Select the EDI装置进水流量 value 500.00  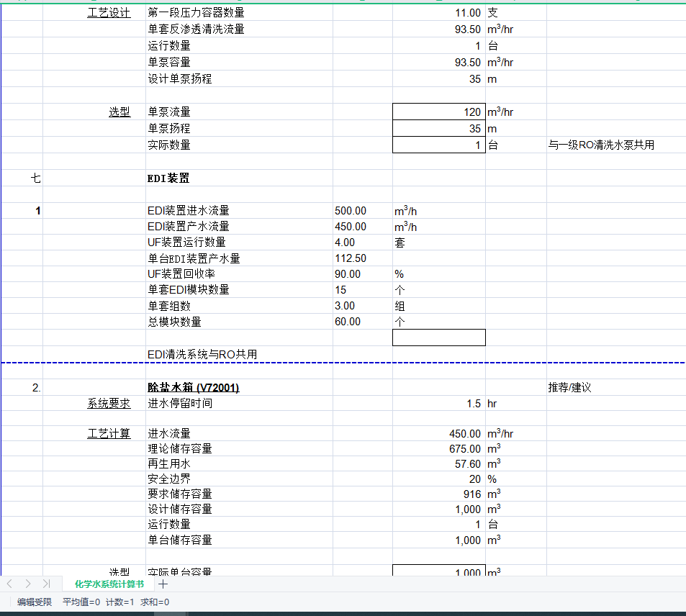click(362, 210)
